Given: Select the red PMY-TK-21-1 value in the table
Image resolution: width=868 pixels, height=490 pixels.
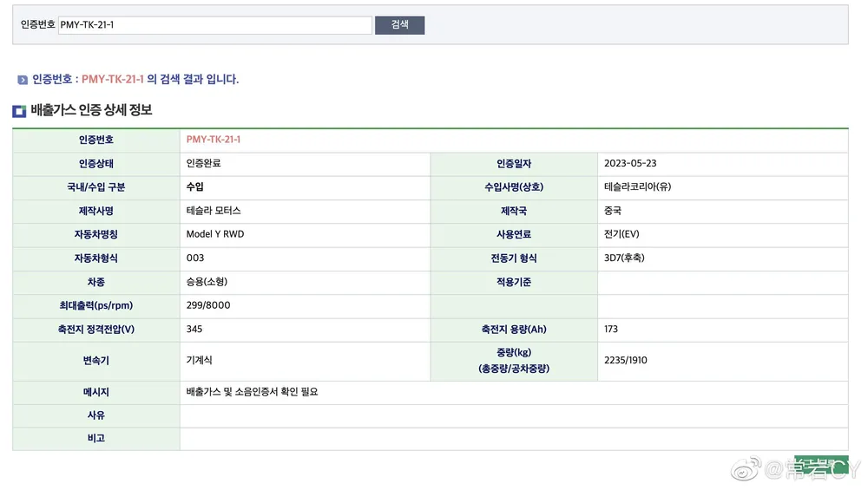Looking at the screenshot, I should 214,140.
